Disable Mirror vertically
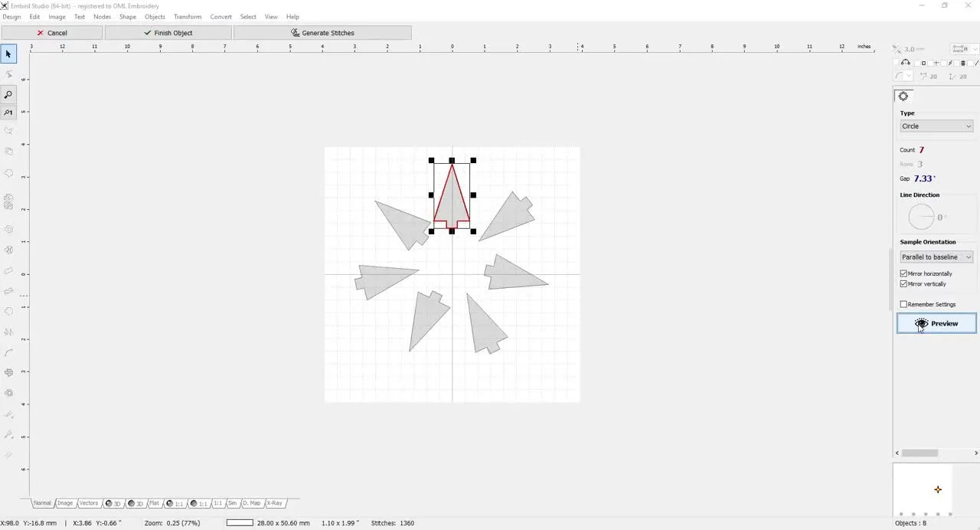The width and height of the screenshot is (980, 530). (x=903, y=283)
